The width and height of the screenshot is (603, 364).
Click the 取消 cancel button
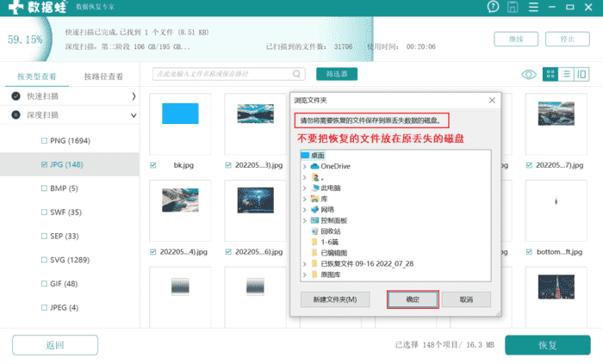coord(466,299)
